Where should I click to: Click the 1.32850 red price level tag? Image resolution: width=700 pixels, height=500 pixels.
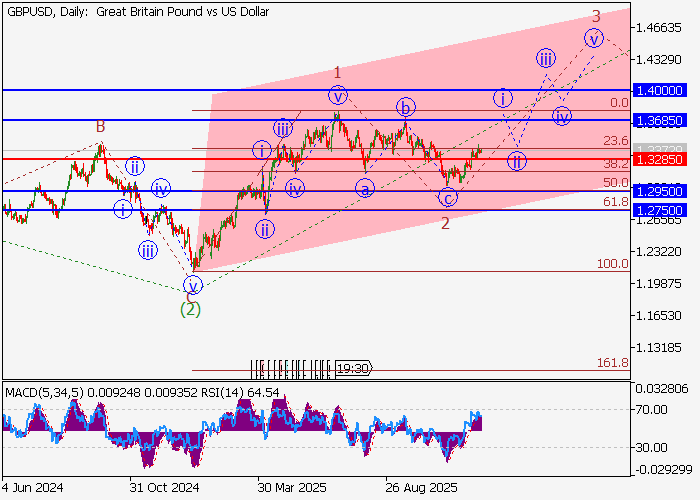[x=664, y=159]
